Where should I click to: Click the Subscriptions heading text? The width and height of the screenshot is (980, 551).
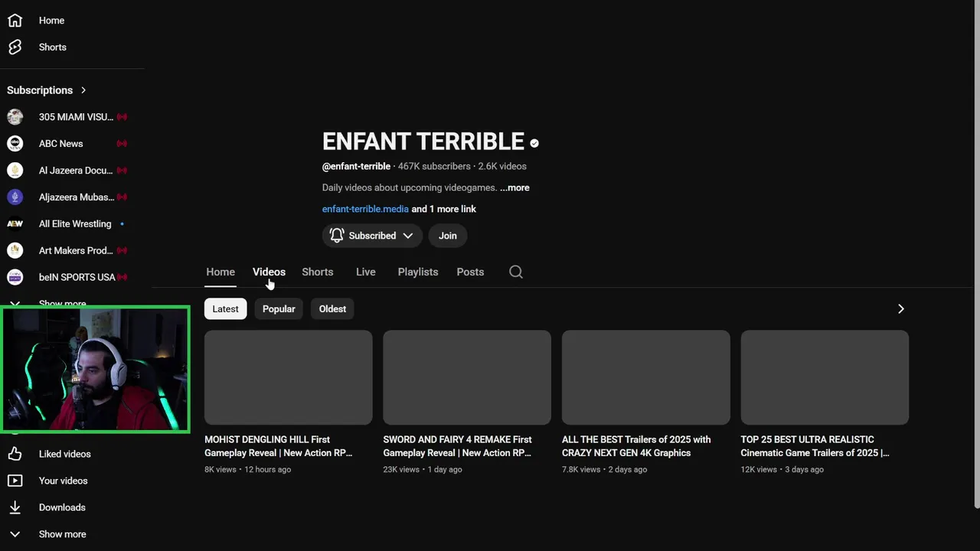pos(40,90)
